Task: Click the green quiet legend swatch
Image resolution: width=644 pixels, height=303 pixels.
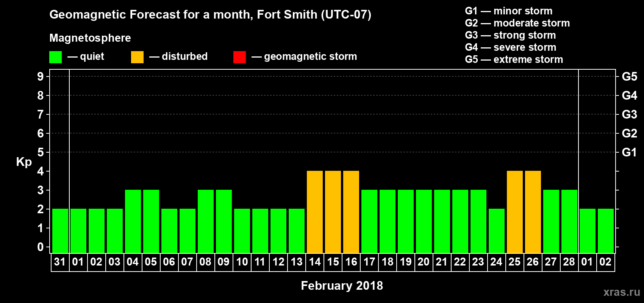Action: (x=55, y=57)
